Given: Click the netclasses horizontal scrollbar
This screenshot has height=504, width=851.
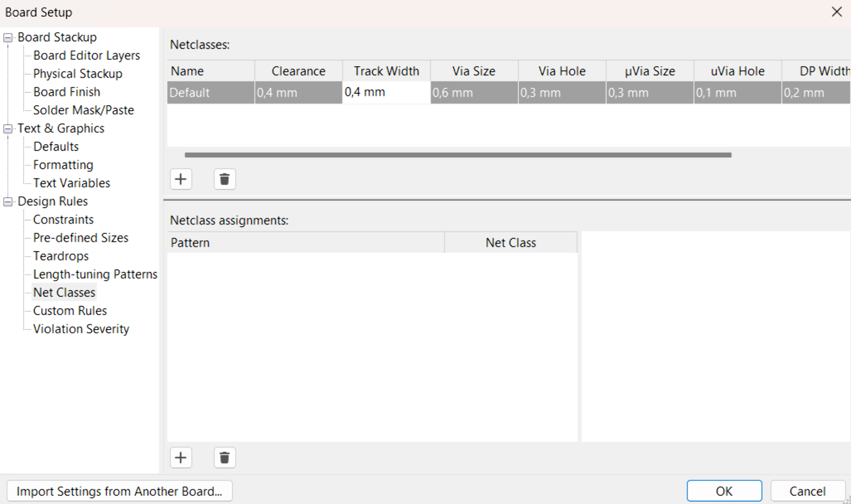Looking at the screenshot, I should (457, 155).
